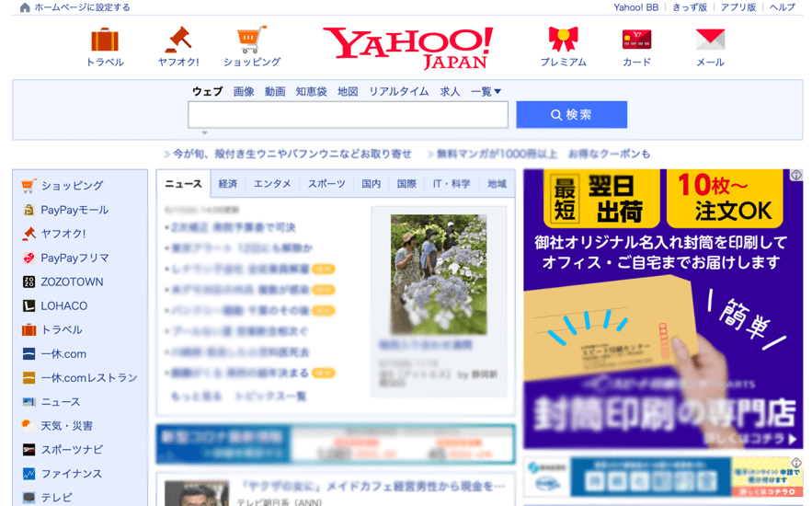Switch to the 経済 news tab
The height and width of the screenshot is (506, 812).
click(228, 184)
